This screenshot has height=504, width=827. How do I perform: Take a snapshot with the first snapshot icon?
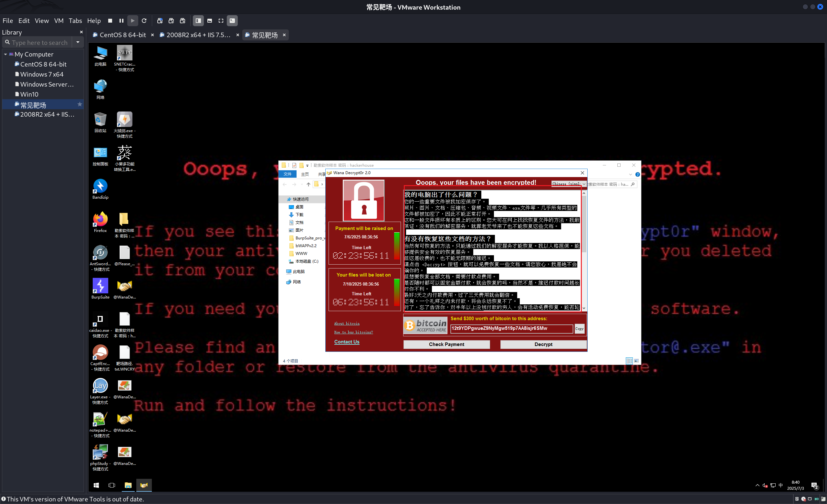[160, 21]
